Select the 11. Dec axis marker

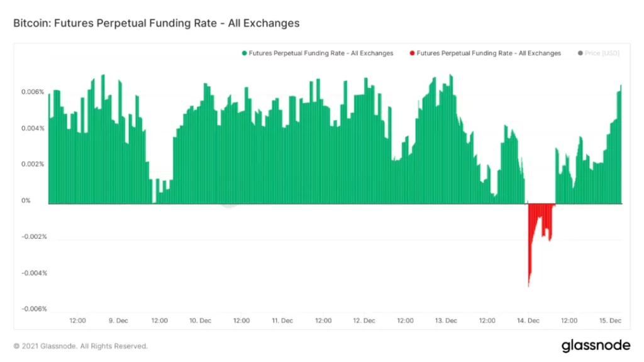[x=282, y=321]
